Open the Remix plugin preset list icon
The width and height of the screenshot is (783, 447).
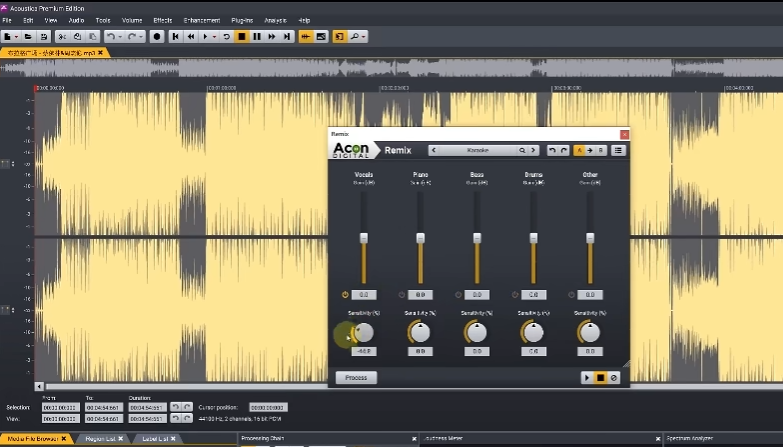[x=619, y=150]
